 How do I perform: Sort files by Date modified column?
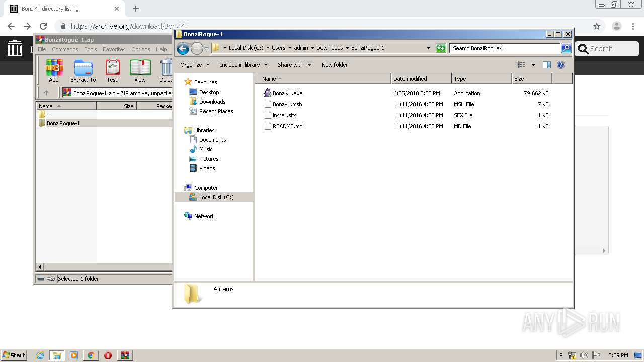click(x=421, y=79)
